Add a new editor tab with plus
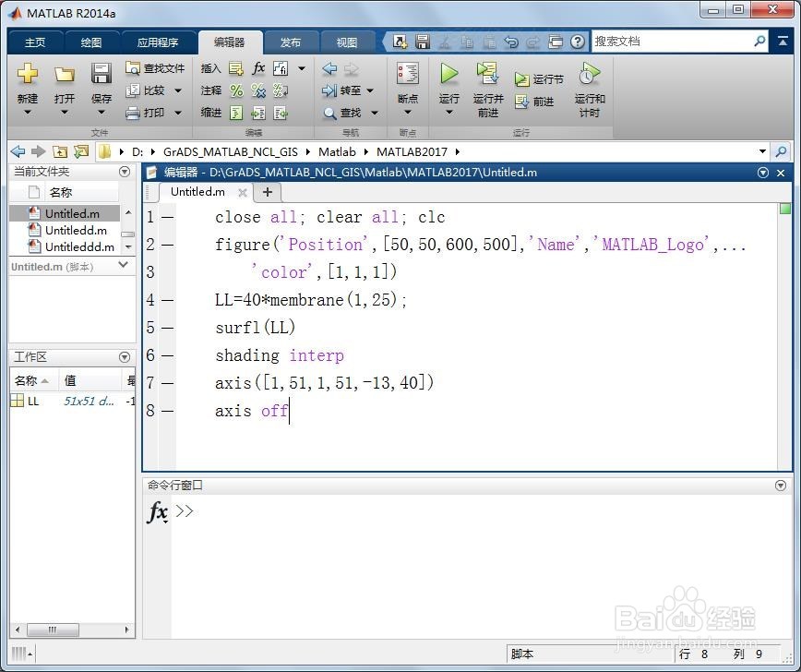Screen dimensions: 801x672 click(x=268, y=192)
